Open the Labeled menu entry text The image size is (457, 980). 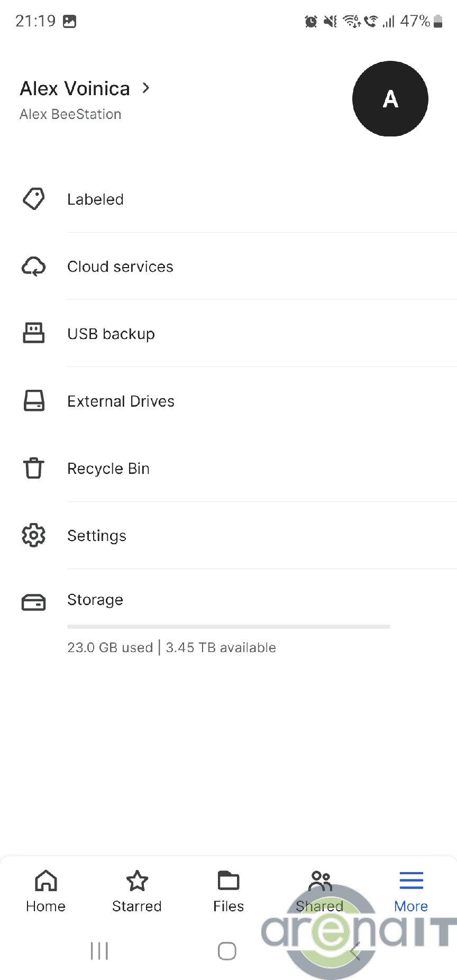click(95, 199)
